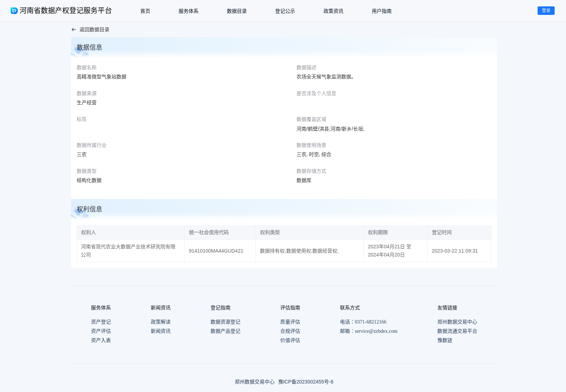Image resolution: width=566 pixels, height=392 pixels.
Task: Click the data source value 生产经营
Action: 87,103
